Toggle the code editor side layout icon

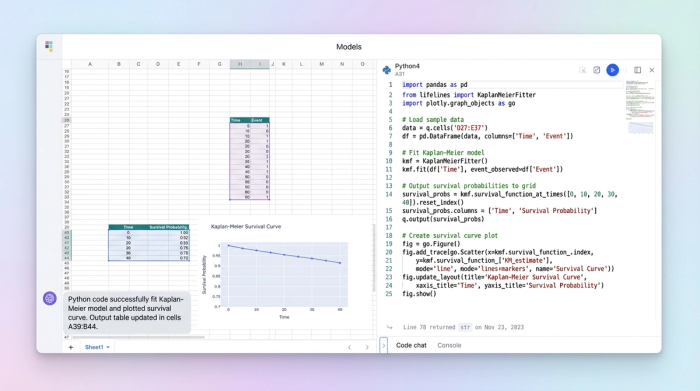tap(638, 70)
